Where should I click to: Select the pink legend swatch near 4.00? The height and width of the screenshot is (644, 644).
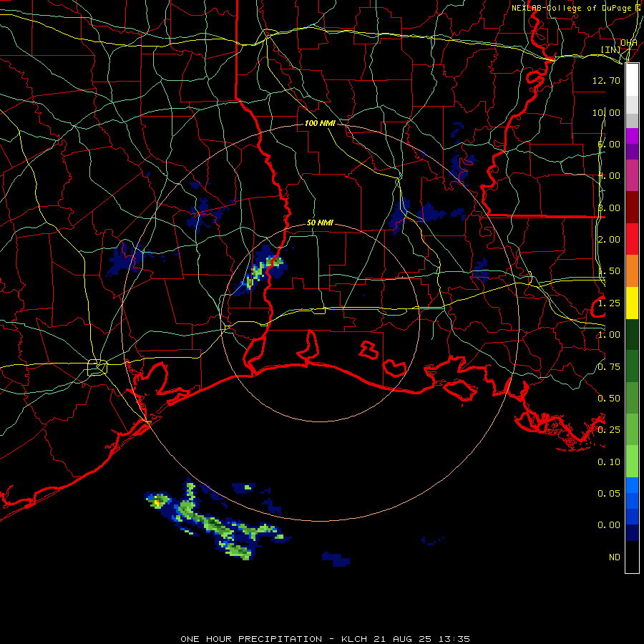[632, 176]
